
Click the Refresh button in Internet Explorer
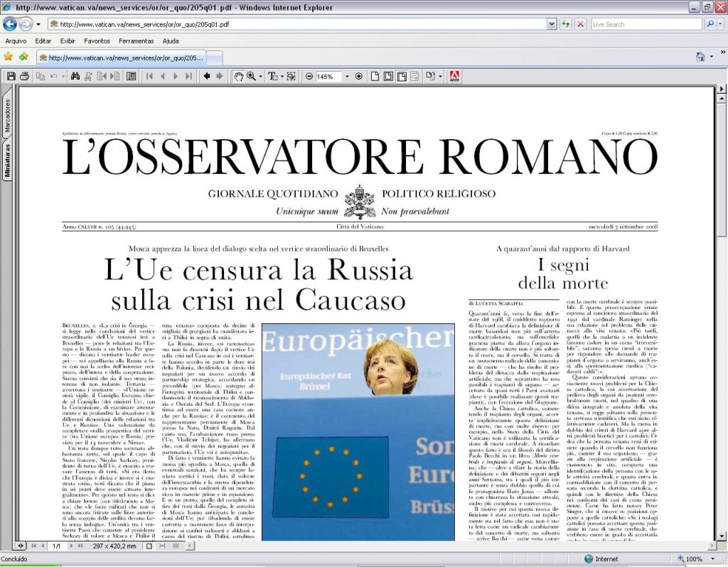point(566,23)
